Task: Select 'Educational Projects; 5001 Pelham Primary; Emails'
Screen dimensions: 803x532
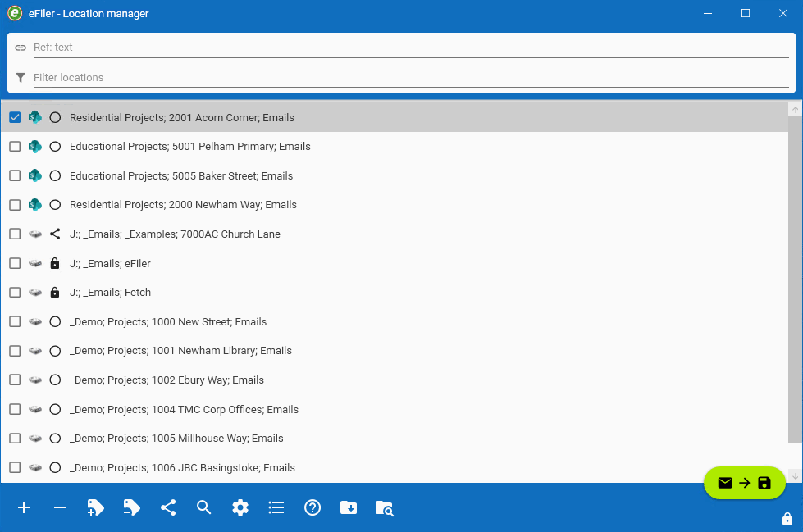Action: tap(190, 147)
